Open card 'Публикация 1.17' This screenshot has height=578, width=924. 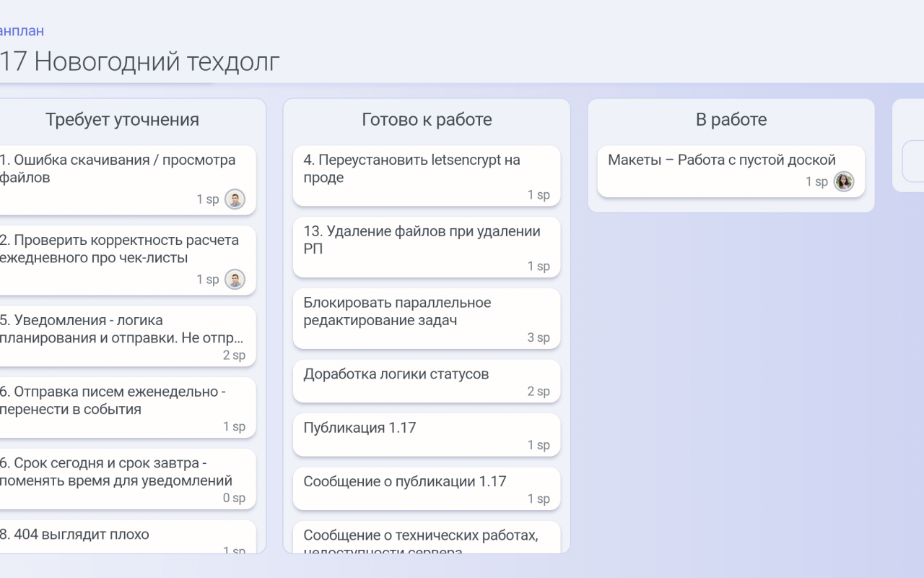pyautogui.click(x=427, y=435)
